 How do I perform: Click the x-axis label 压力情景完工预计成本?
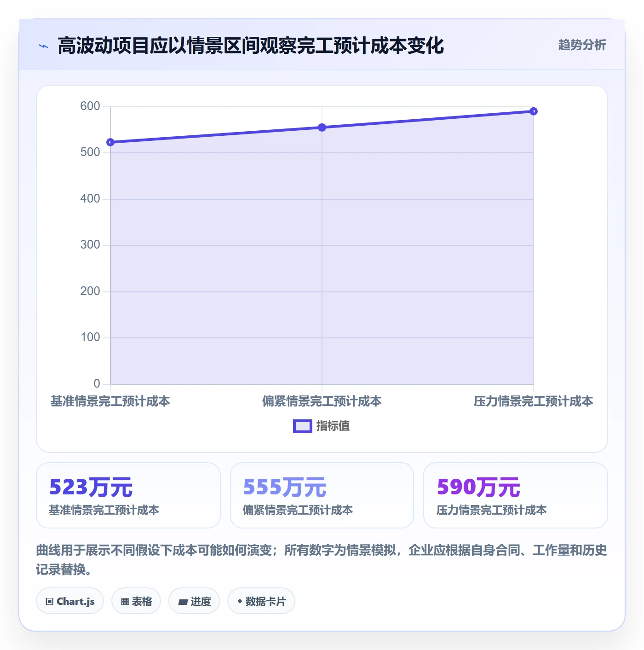coord(534,401)
